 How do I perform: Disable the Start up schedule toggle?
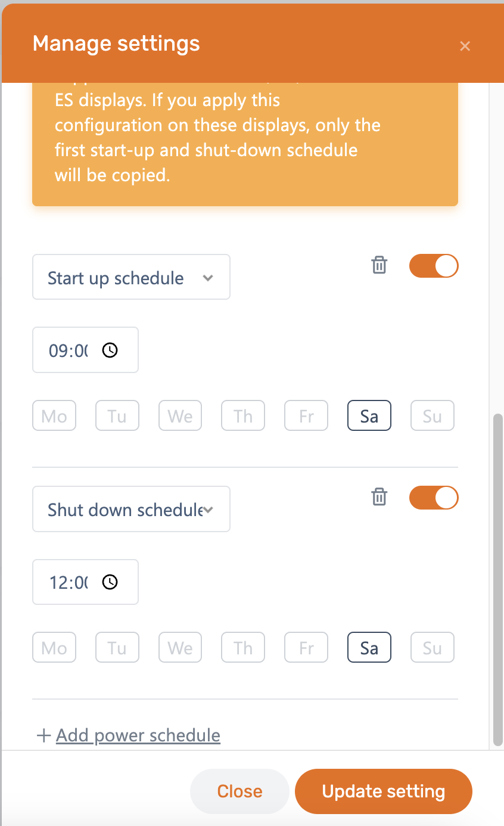(434, 266)
